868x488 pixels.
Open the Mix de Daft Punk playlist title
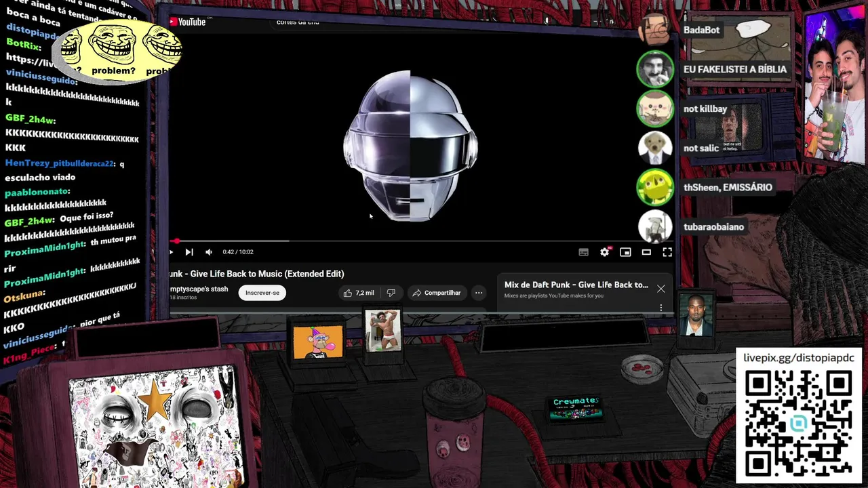[576, 285]
